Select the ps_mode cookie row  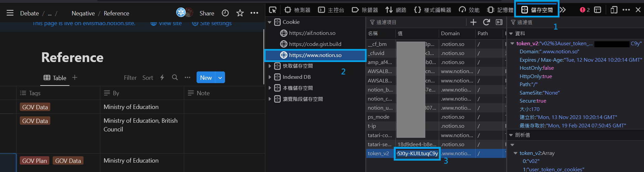coord(436,117)
